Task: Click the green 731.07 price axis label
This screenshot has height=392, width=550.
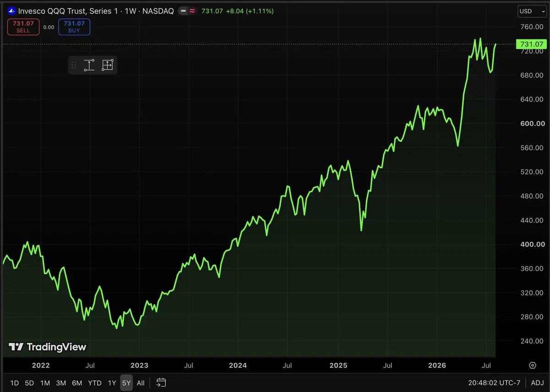Action: pyautogui.click(x=532, y=44)
